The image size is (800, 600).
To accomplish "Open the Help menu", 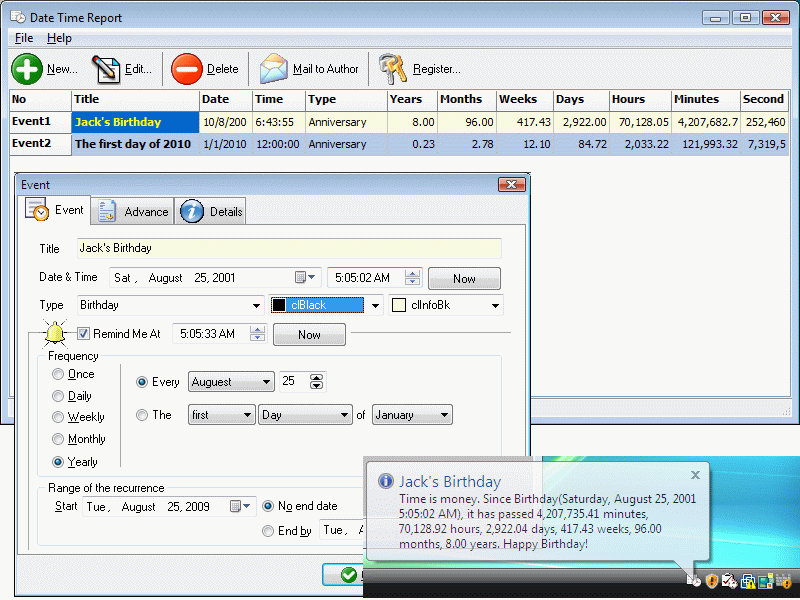I will (59, 38).
